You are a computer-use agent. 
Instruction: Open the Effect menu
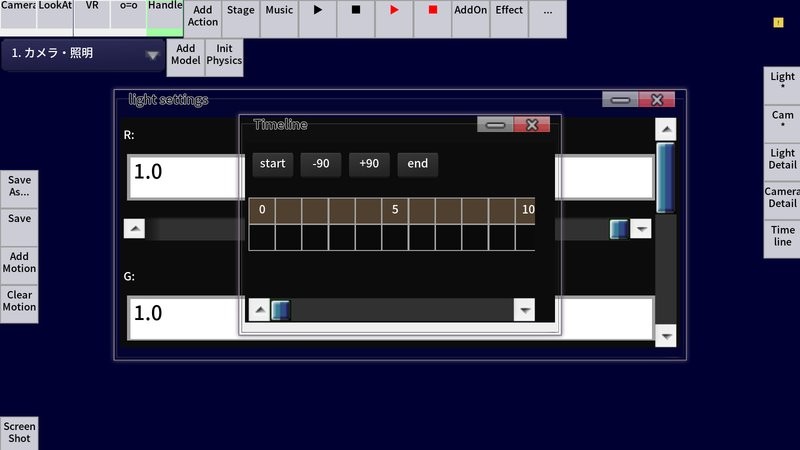509,18
